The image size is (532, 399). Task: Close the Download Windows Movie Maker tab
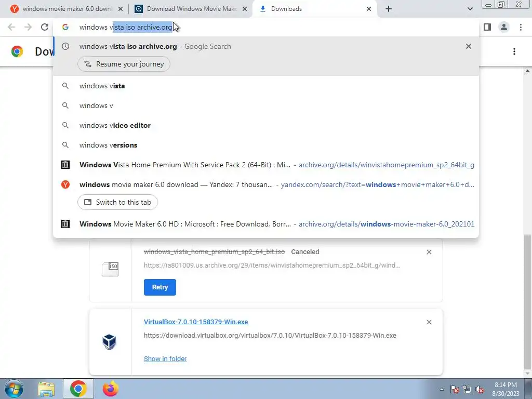[245, 9]
